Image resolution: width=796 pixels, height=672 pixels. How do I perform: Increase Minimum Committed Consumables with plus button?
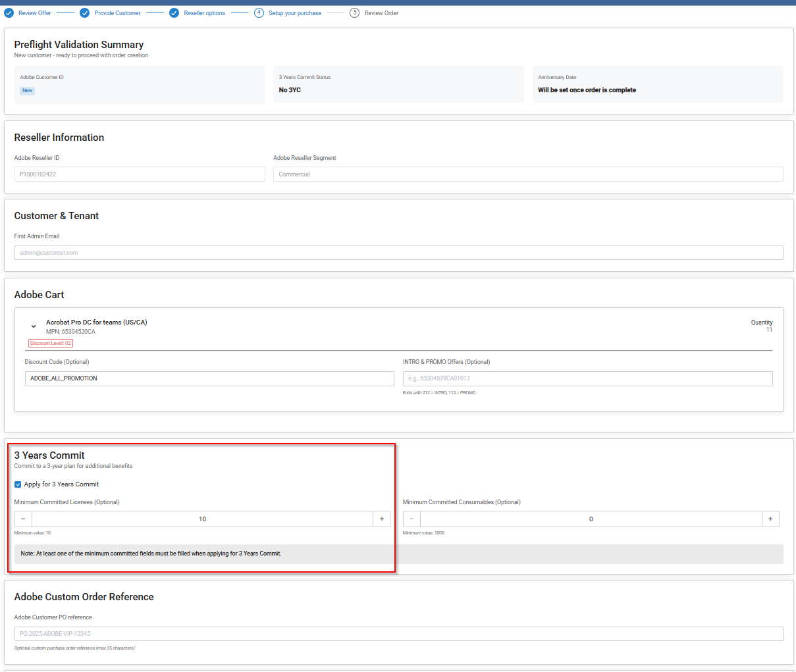(770, 519)
